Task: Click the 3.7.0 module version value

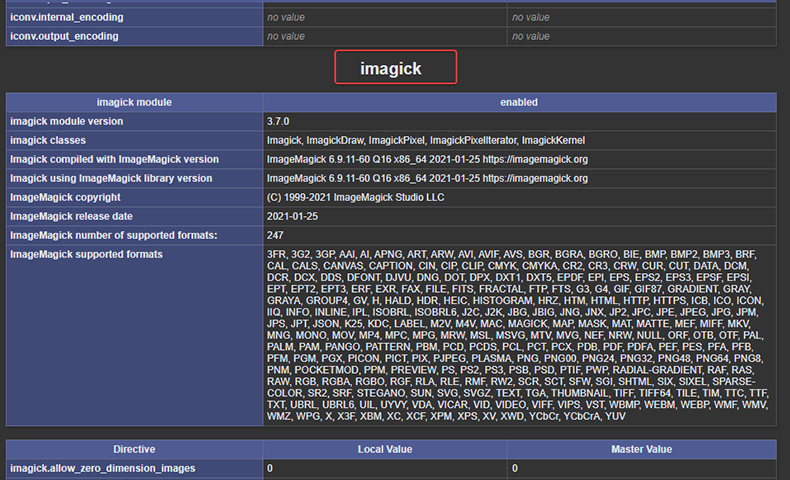Action: (280, 121)
